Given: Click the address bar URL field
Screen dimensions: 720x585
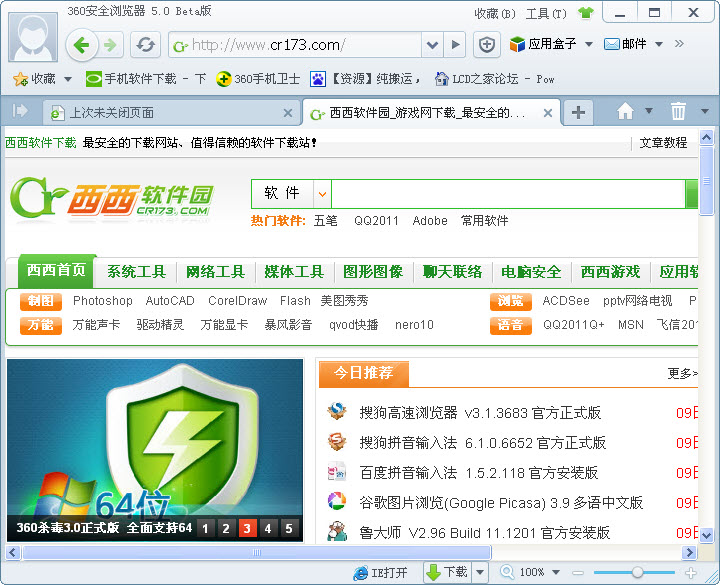Looking at the screenshot, I should [x=295, y=45].
